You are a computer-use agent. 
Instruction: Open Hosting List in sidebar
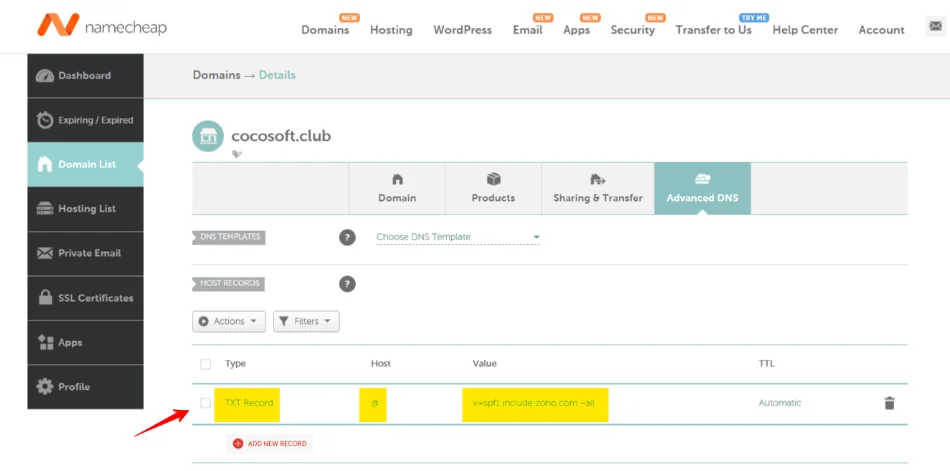(x=85, y=209)
